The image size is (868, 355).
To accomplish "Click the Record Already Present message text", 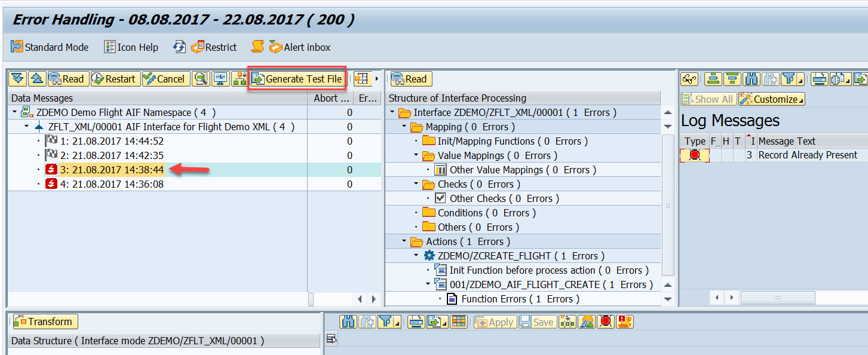I will coord(808,155).
